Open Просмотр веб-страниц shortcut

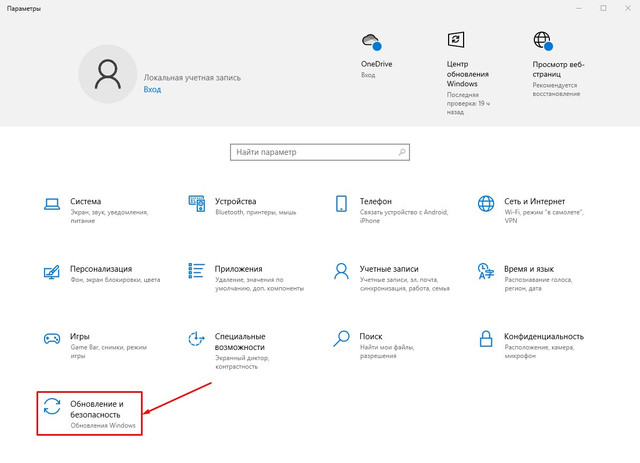coord(543,42)
